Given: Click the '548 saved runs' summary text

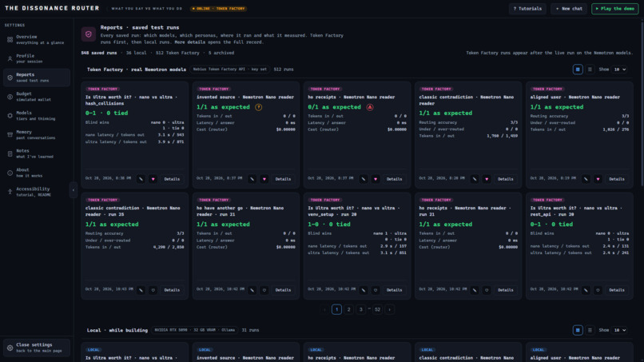Looking at the screenshot, I should (99, 53).
